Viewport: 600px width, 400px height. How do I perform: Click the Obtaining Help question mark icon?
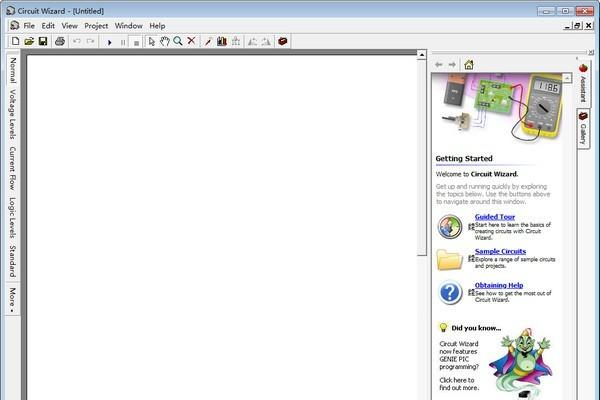450,293
